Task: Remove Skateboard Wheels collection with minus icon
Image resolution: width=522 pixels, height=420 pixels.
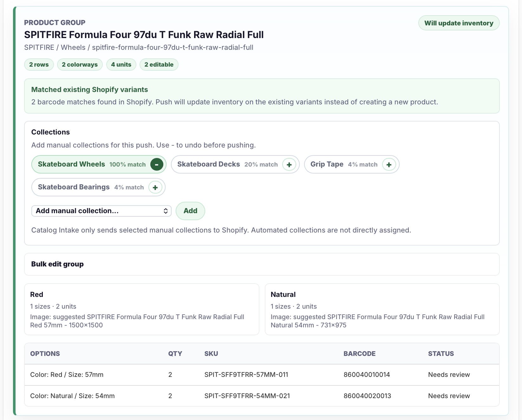Action: click(157, 164)
